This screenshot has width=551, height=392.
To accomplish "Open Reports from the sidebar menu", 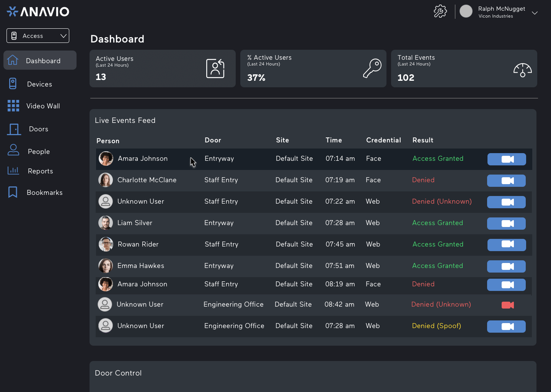I will tap(41, 171).
